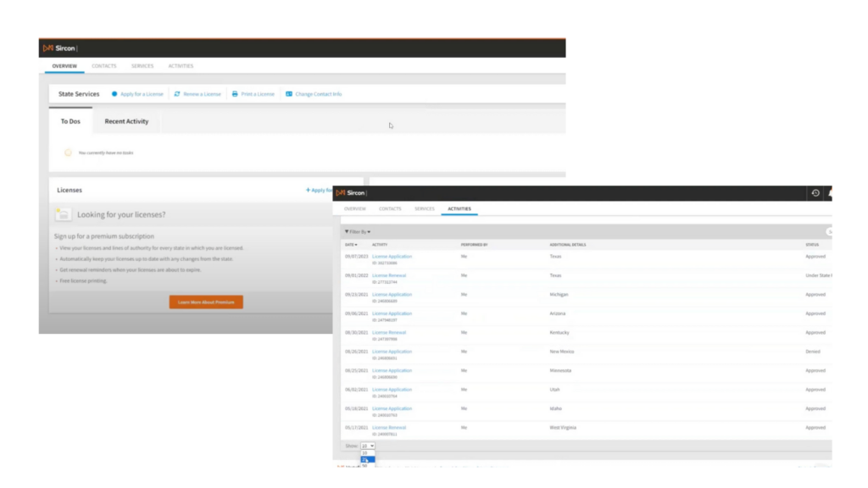Click the Kentucky cell in Additional Details
The image size is (868, 488).
[559, 332]
